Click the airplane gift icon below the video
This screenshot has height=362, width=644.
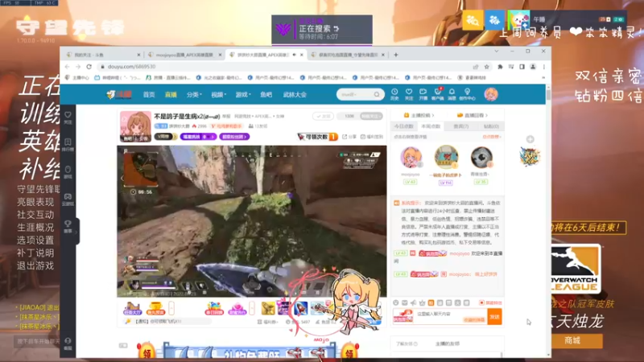coord(318,308)
